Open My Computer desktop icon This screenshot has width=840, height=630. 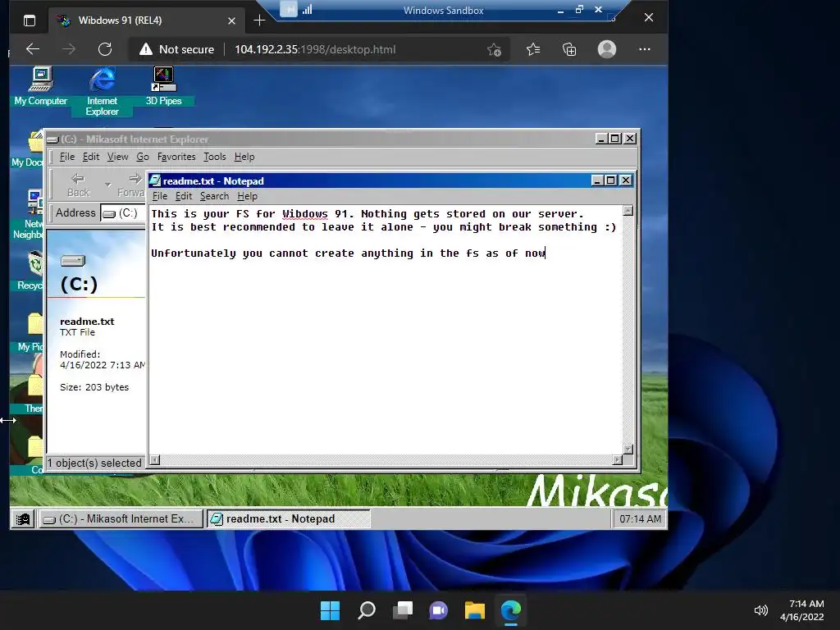point(41,85)
